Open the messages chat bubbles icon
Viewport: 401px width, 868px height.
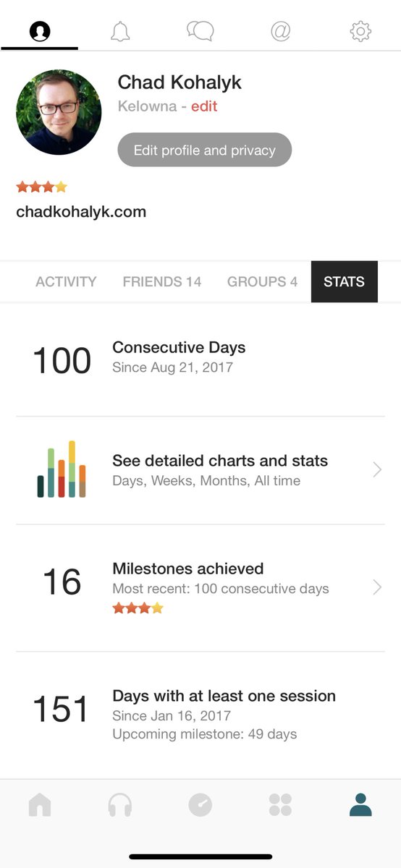[x=200, y=30]
